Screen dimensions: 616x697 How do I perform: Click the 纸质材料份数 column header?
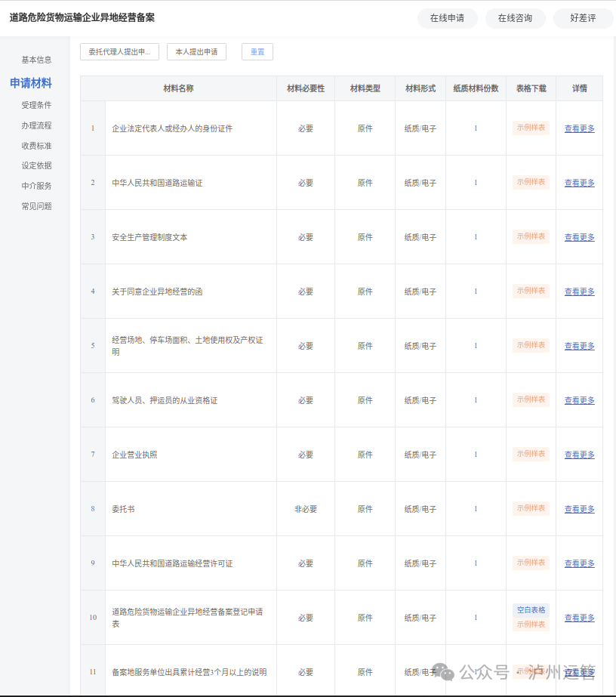(476, 88)
